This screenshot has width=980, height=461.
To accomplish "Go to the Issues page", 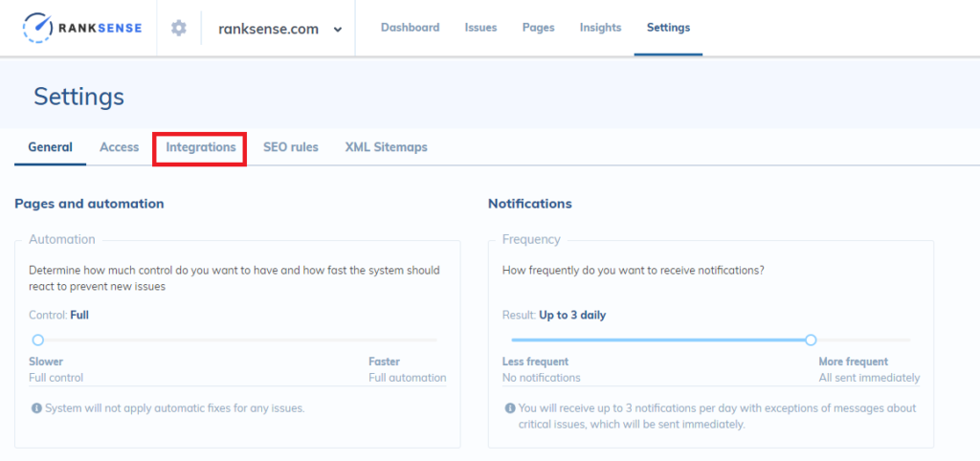I will click(480, 28).
